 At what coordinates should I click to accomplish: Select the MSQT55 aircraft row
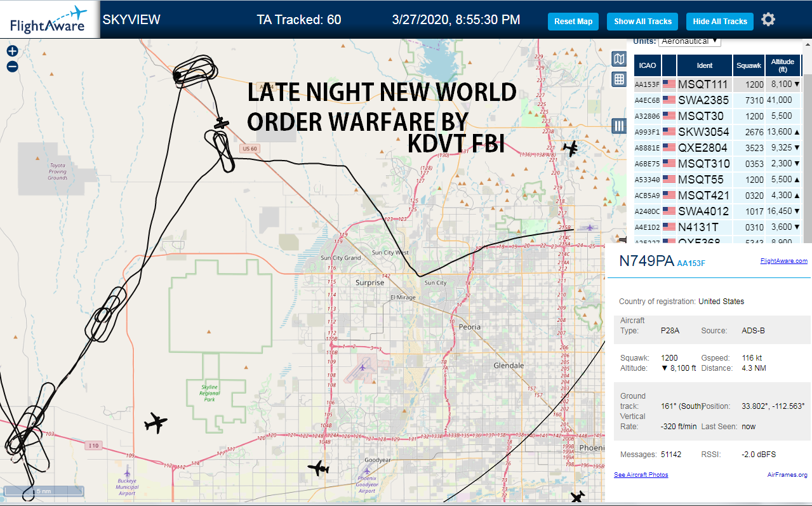717,180
